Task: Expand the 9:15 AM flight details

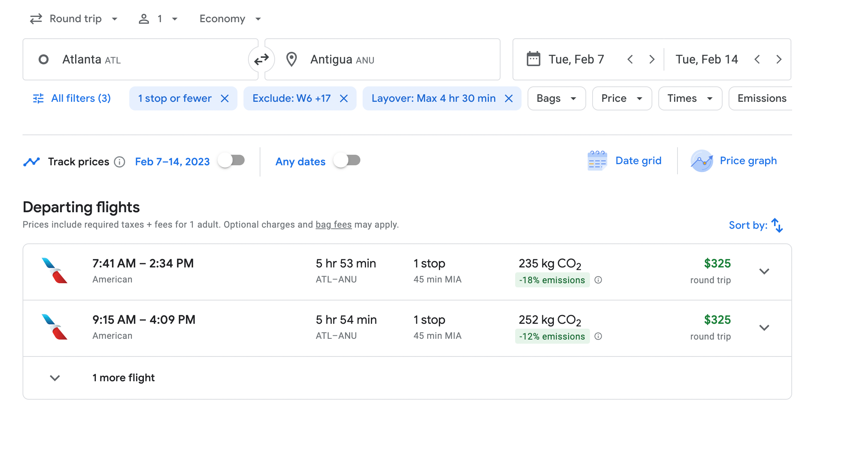Action: pos(764,328)
